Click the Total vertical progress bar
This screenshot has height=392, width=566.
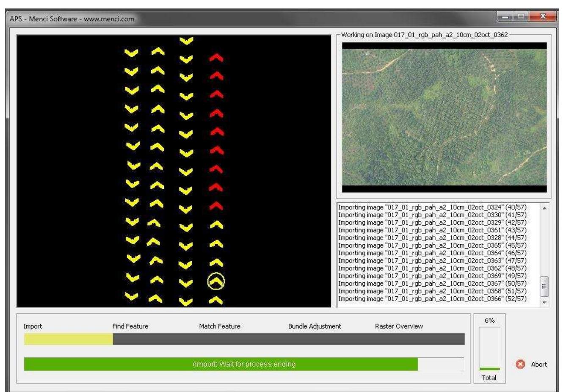489,348
